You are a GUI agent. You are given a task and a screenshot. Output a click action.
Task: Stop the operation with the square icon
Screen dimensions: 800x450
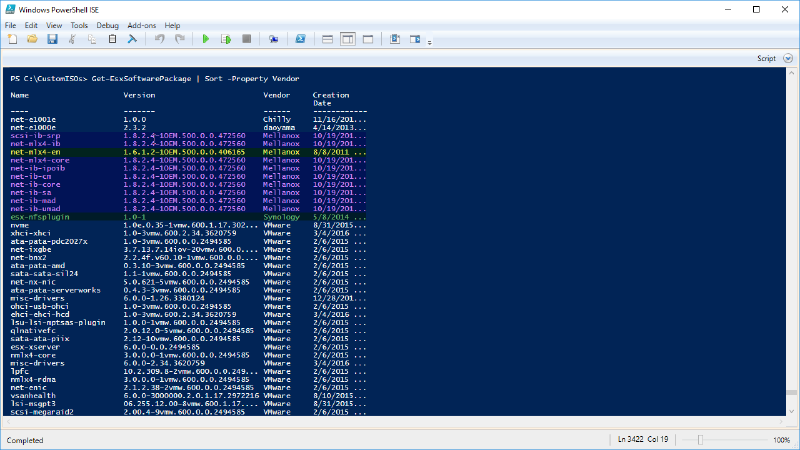pos(246,39)
